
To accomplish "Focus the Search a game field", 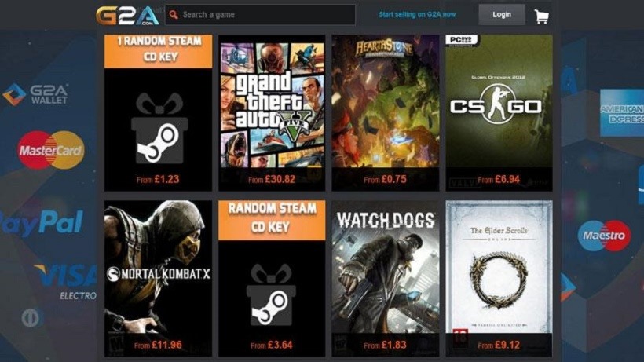I will tap(261, 15).
